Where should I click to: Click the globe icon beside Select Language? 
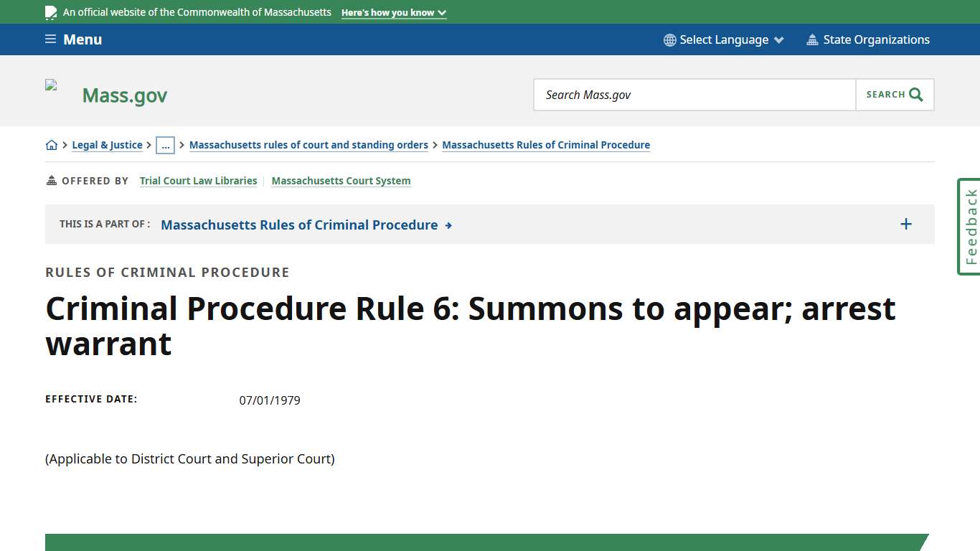(669, 39)
